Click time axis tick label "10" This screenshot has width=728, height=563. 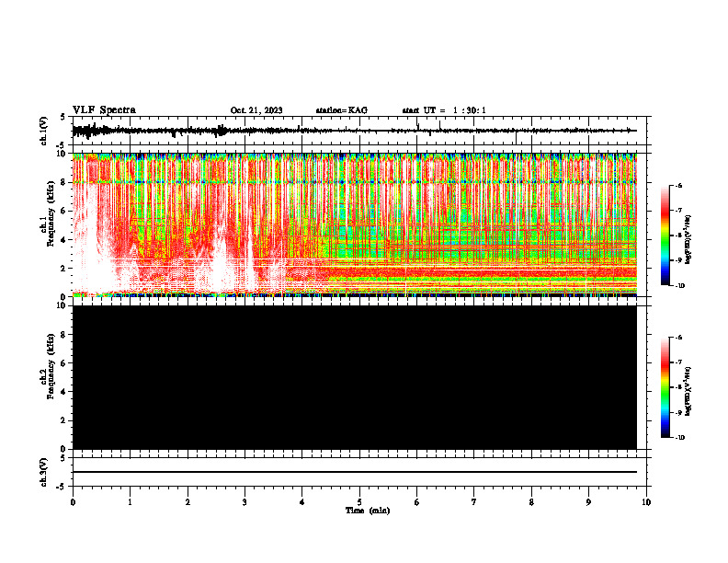tap(646, 502)
